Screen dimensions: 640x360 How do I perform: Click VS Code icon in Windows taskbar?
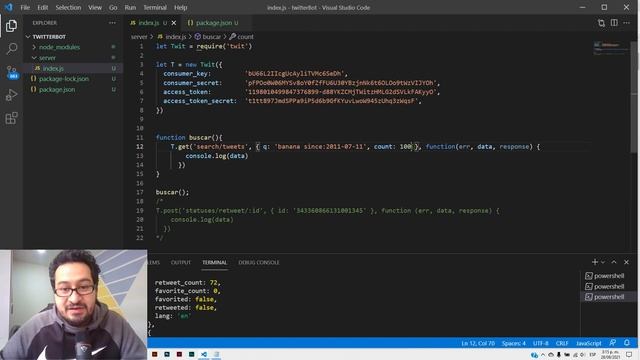(x=204, y=354)
